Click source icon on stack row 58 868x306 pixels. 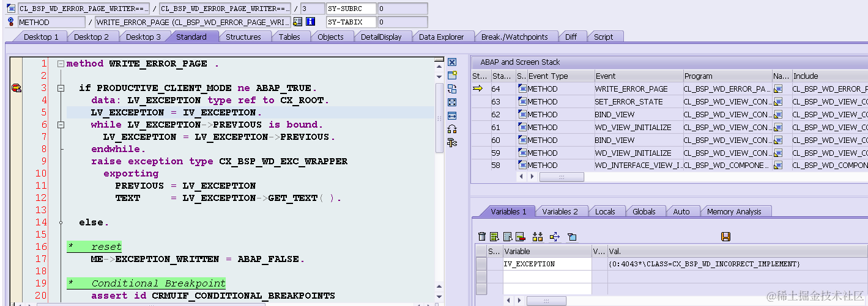coord(522,165)
